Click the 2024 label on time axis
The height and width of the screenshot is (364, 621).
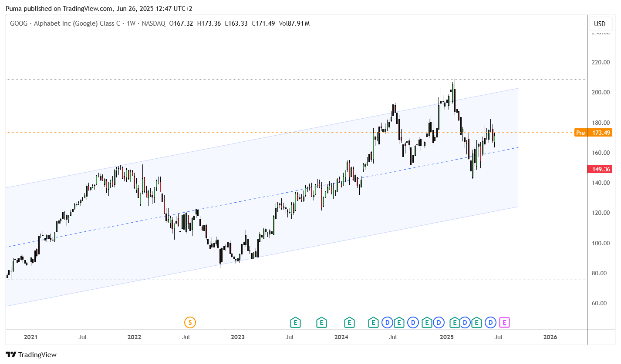pos(341,337)
